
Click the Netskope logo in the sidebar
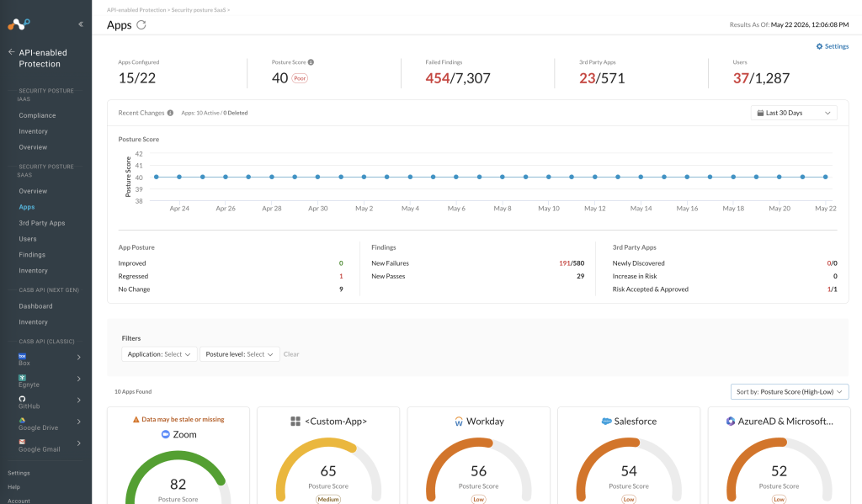pyautogui.click(x=19, y=24)
